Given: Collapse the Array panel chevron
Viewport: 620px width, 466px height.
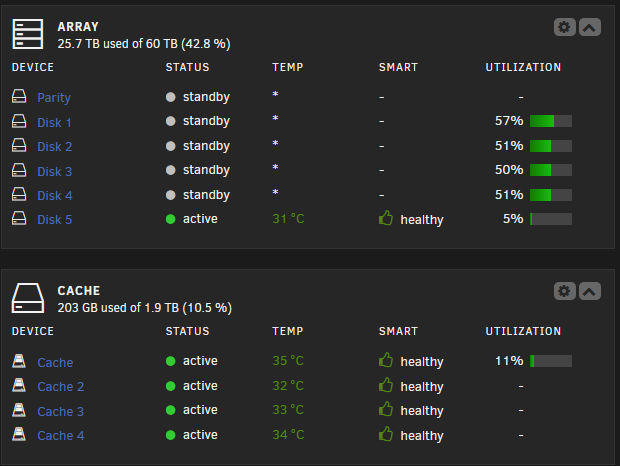Looking at the screenshot, I should coord(590,27).
